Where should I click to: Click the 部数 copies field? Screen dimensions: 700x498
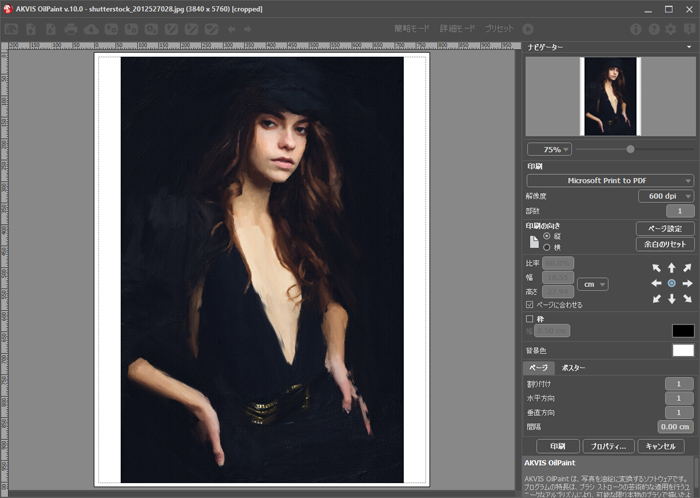[x=680, y=211]
